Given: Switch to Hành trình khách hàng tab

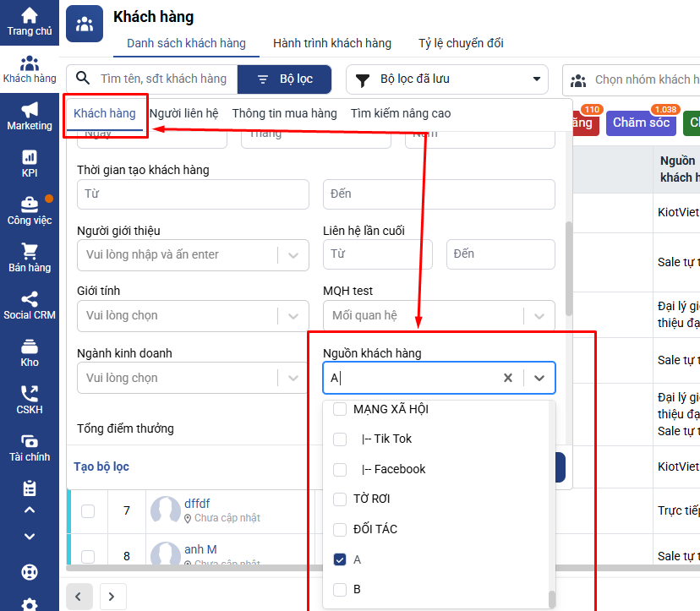Looking at the screenshot, I should 332,43.
